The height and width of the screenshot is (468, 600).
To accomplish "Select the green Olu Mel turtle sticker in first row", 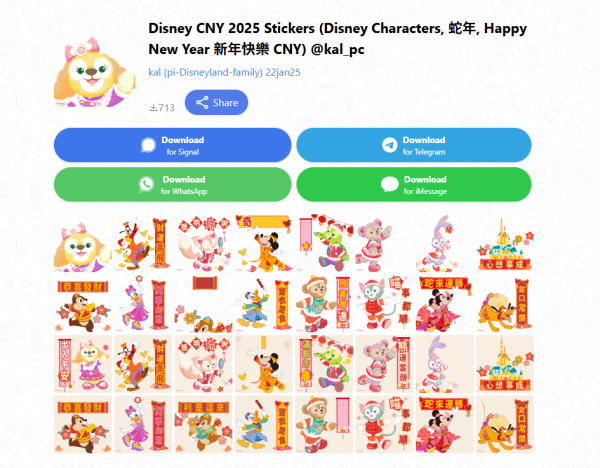I will (324, 243).
